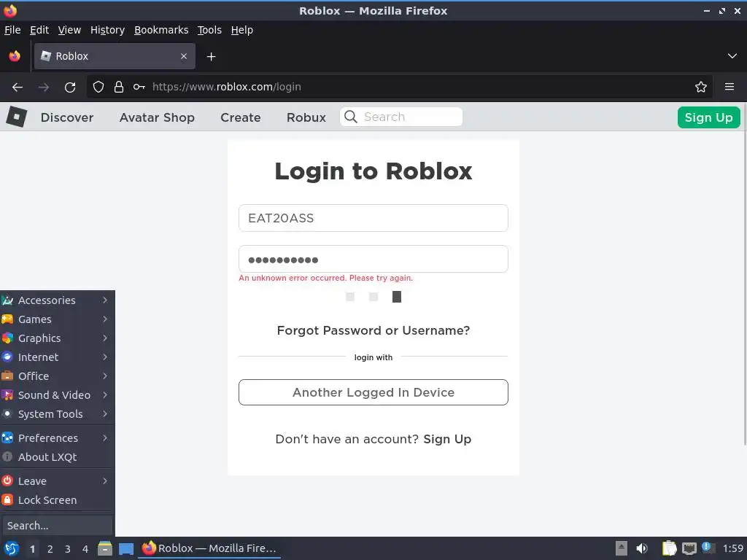747x560 pixels.
Task: Click the magnifier icon in Roblox search box
Action: 351,117
